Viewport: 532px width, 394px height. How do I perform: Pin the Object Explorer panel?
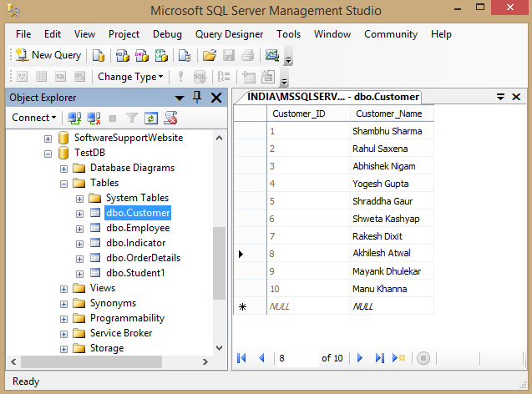point(198,98)
